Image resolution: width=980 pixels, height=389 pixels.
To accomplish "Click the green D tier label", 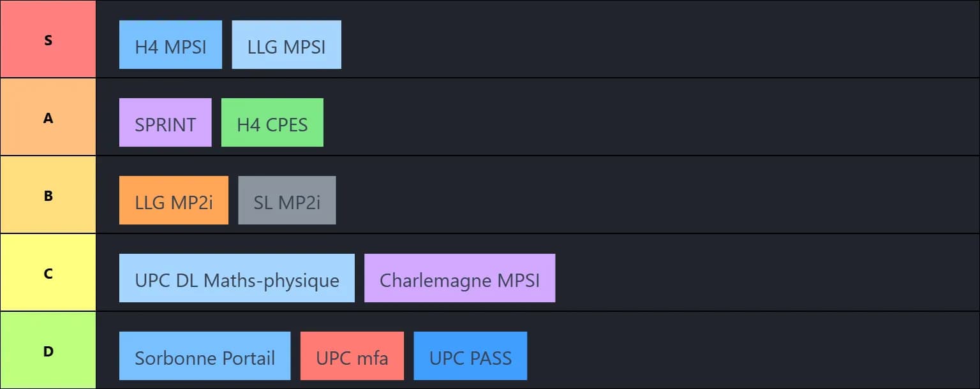I will point(48,351).
